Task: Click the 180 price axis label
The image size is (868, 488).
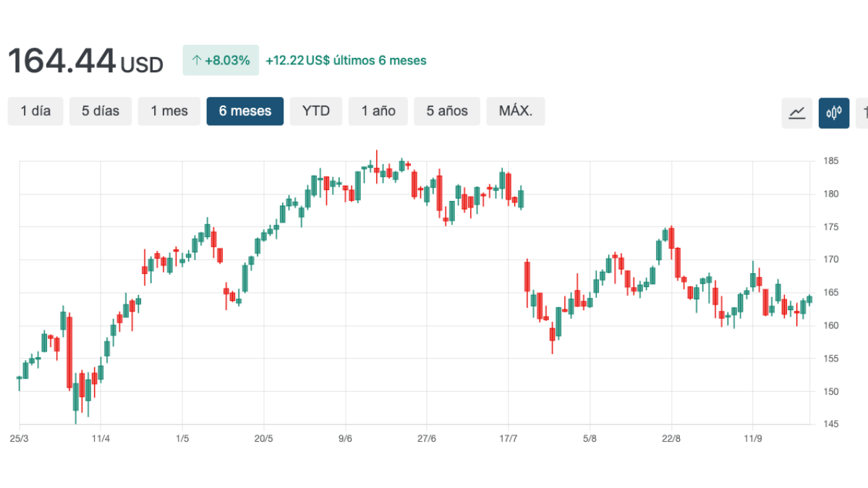Action: point(830,194)
